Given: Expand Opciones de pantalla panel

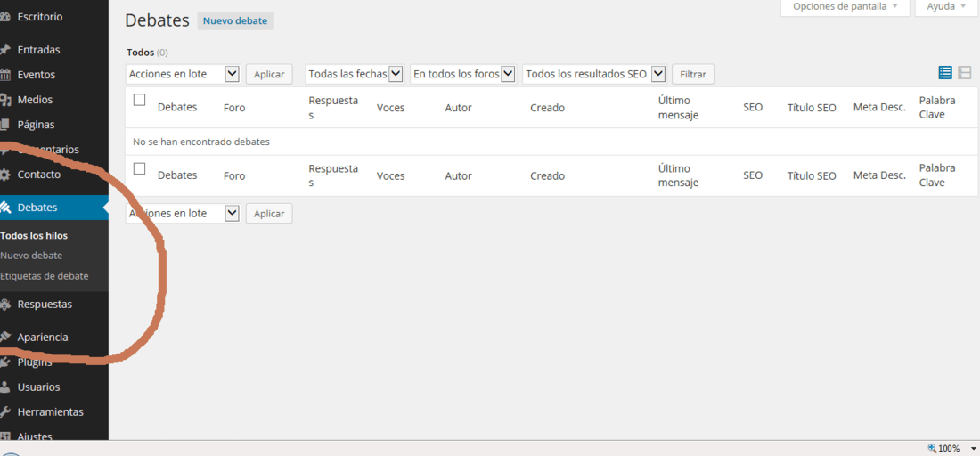Looking at the screenshot, I should pyautogui.click(x=845, y=7).
